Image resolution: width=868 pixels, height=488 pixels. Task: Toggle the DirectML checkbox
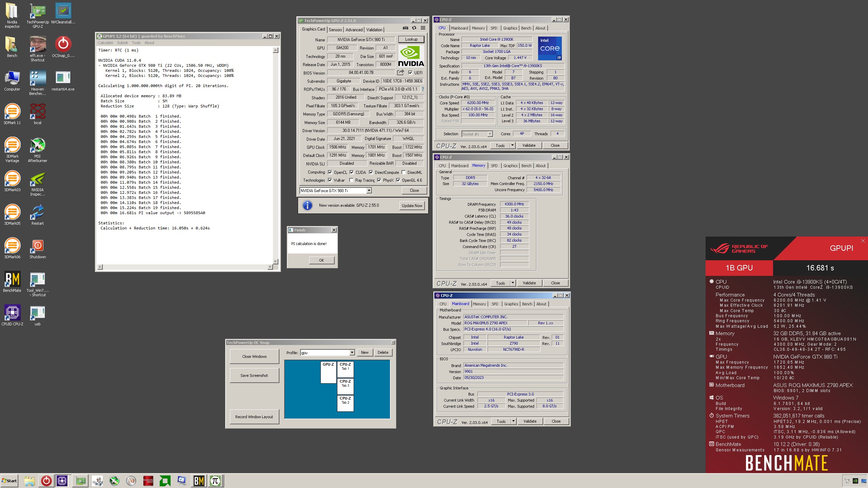click(x=403, y=172)
